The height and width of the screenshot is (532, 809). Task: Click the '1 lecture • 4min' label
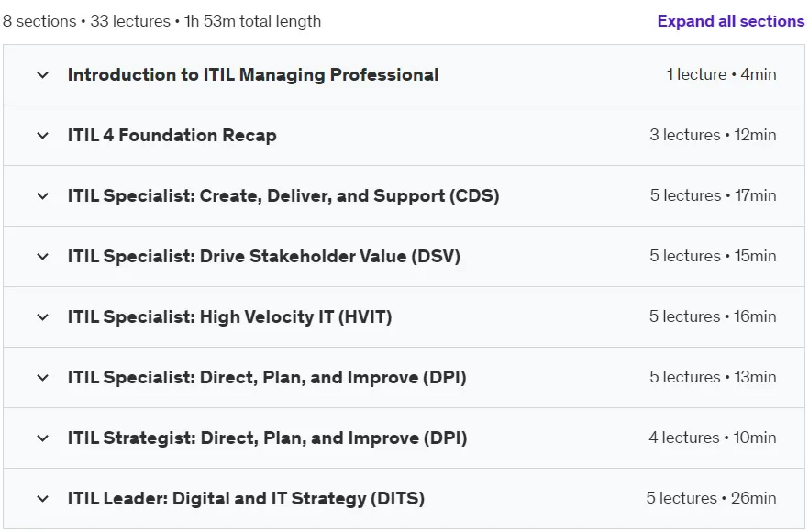tap(721, 74)
